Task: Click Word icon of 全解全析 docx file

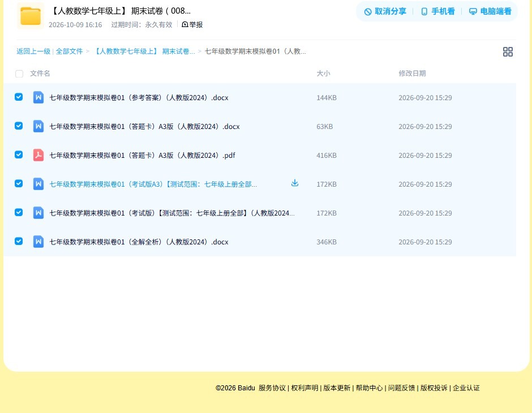Action: point(38,242)
